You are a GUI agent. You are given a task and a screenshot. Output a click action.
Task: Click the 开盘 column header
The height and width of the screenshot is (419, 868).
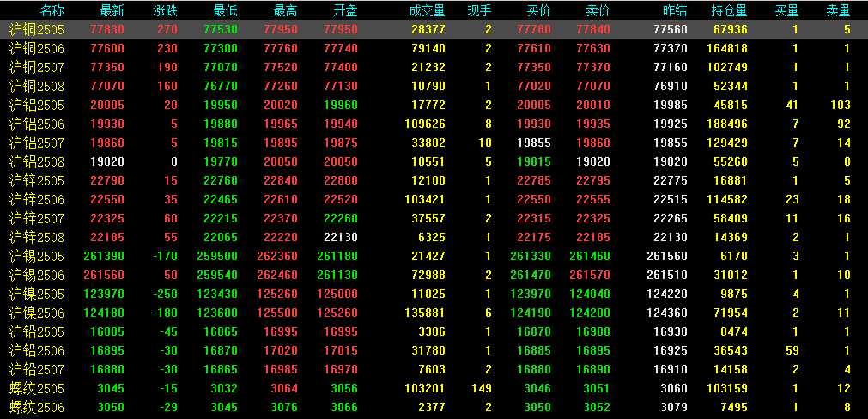coord(345,10)
